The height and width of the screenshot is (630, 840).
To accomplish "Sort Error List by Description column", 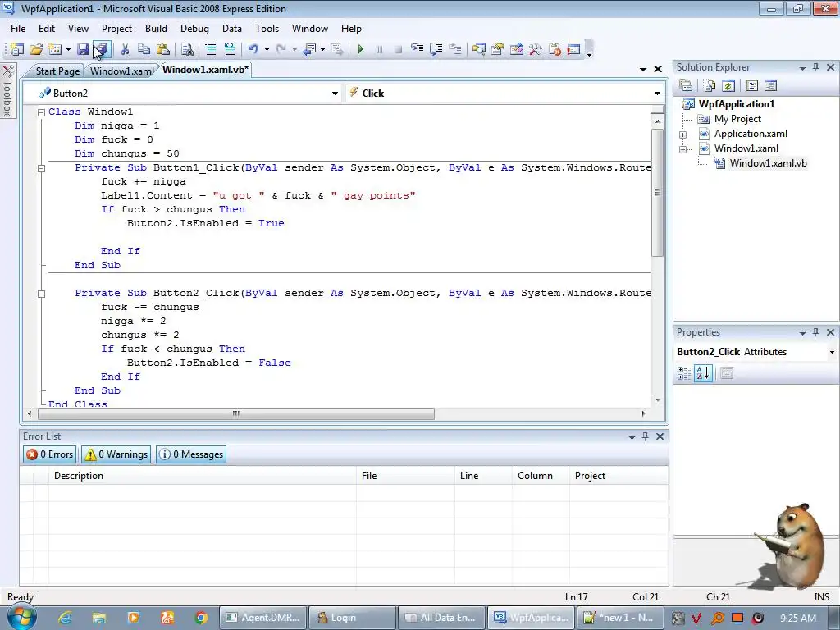I will pos(203,476).
